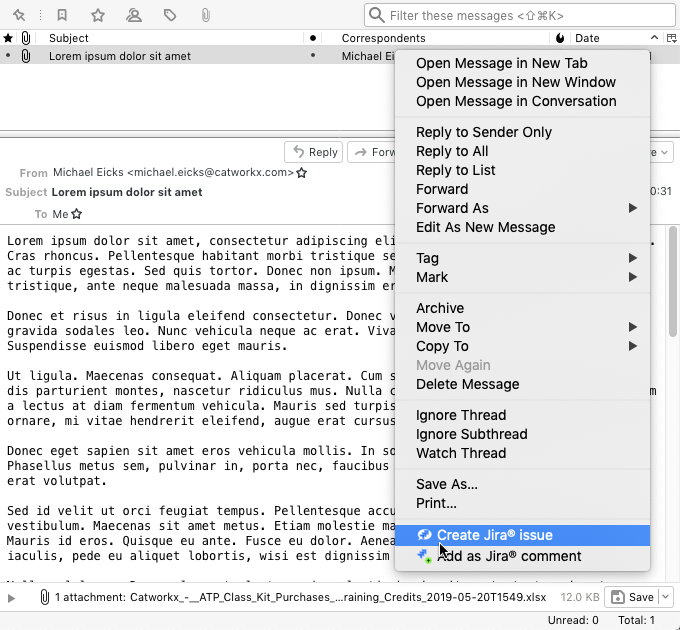Star the sender Michael Eicks contact

click(302, 173)
